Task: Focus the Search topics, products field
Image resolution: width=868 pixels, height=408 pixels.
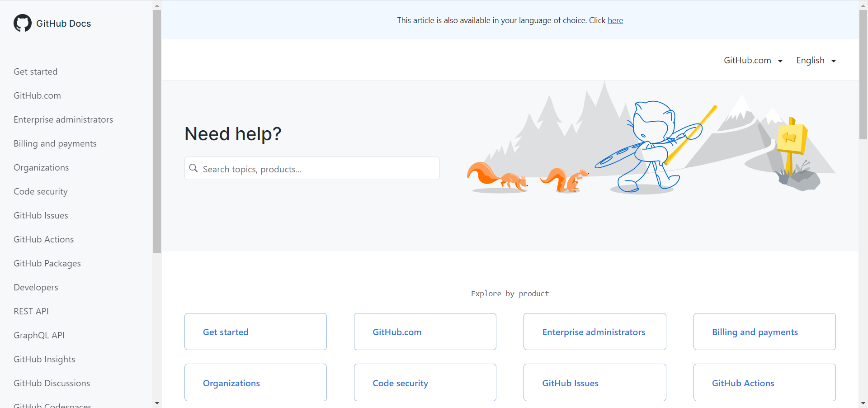Action: (x=312, y=168)
